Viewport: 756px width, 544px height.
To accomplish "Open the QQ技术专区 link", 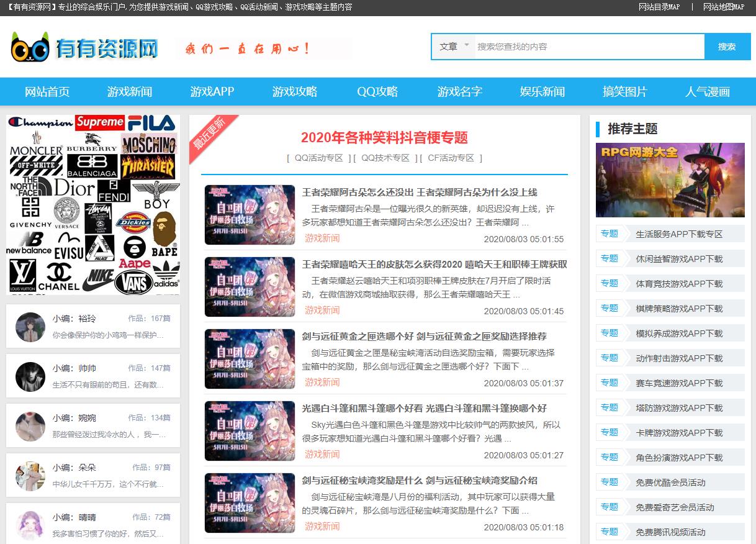I will point(385,158).
